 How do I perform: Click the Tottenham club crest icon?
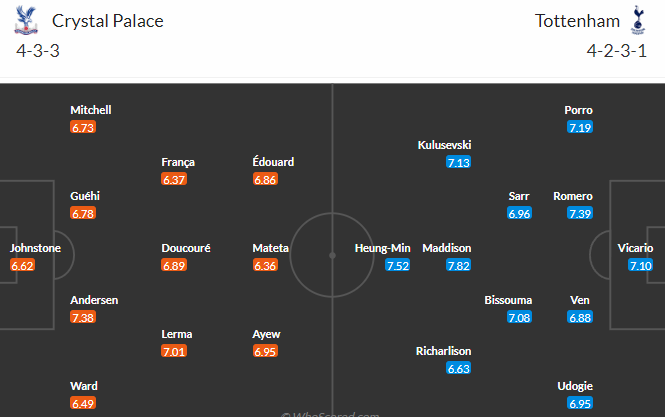click(x=638, y=20)
